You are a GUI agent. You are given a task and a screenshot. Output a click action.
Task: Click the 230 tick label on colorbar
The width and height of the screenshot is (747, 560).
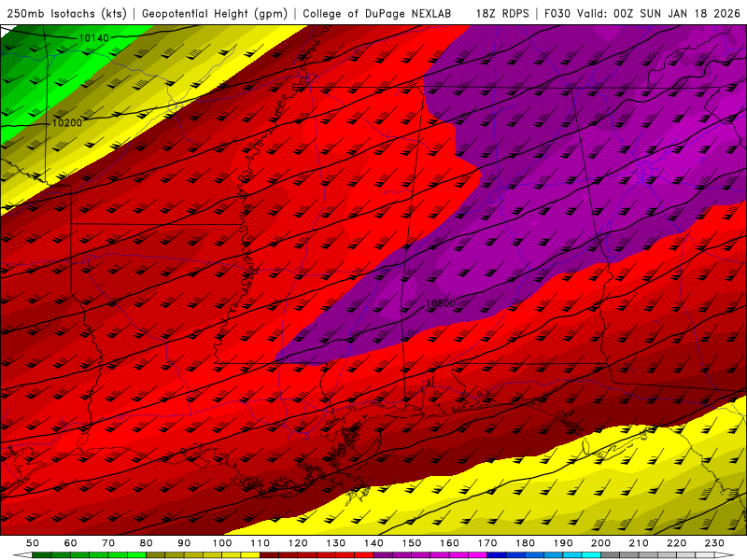coord(714,543)
